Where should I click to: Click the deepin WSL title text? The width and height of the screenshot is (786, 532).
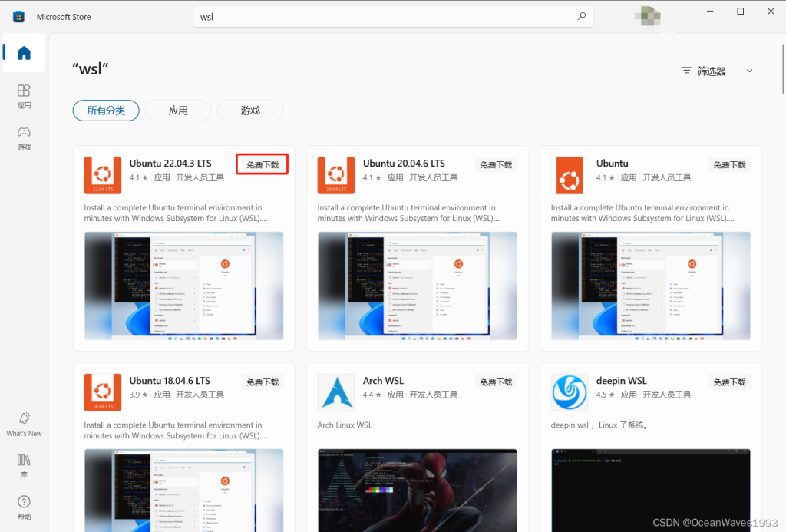(622, 381)
